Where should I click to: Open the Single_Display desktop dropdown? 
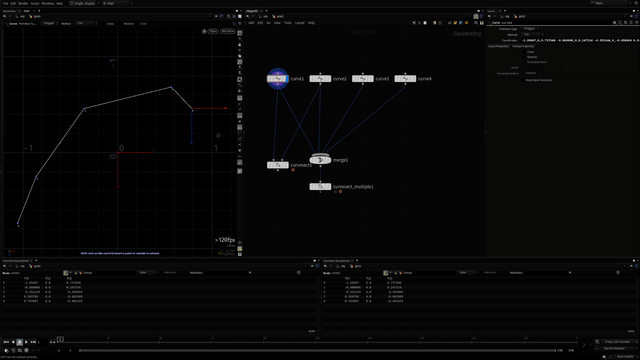pyautogui.click(x=84, y=3)
